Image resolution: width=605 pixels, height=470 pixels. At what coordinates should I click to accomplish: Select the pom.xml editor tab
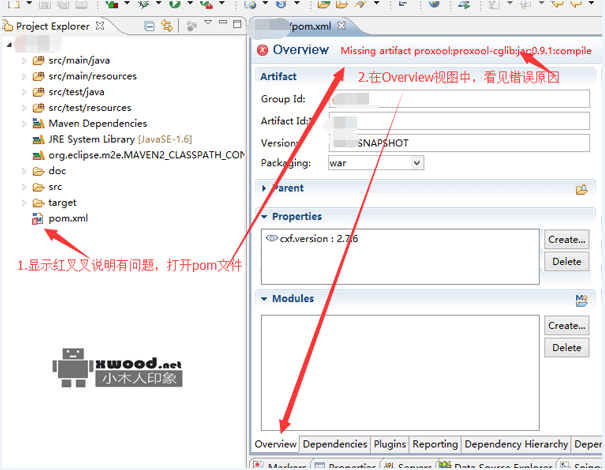(x=311, y=26)
